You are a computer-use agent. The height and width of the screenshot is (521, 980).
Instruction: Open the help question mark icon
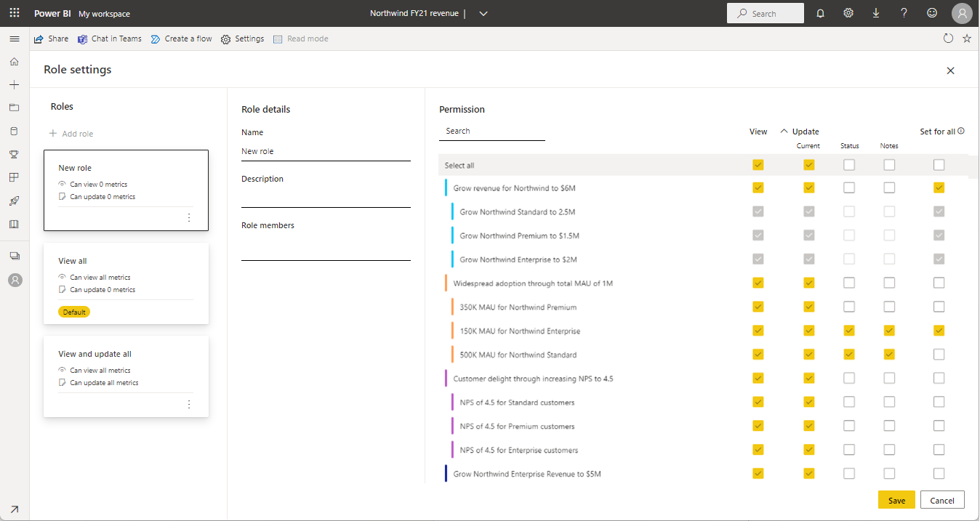904,13
